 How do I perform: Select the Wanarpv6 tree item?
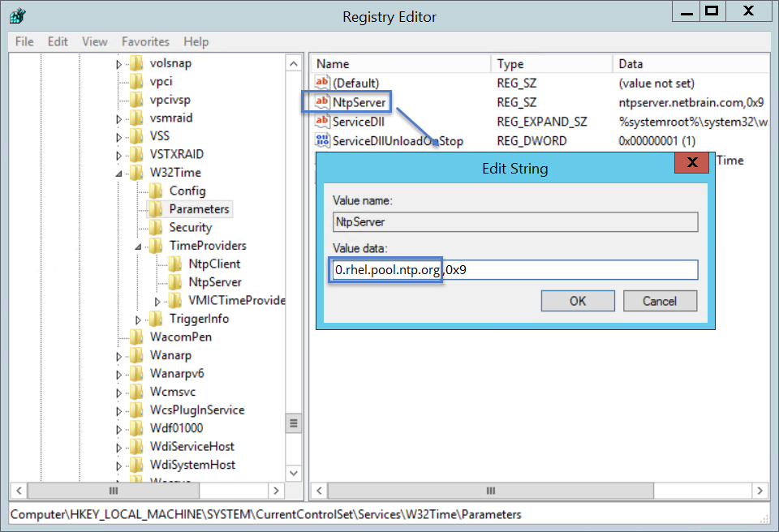coord(177,374)
